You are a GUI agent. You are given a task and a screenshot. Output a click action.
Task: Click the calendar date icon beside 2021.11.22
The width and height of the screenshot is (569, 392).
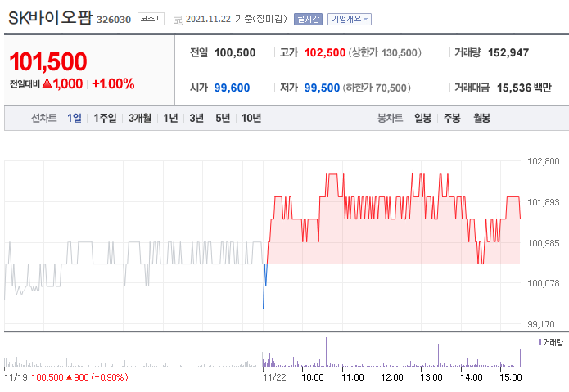(178, 20)
